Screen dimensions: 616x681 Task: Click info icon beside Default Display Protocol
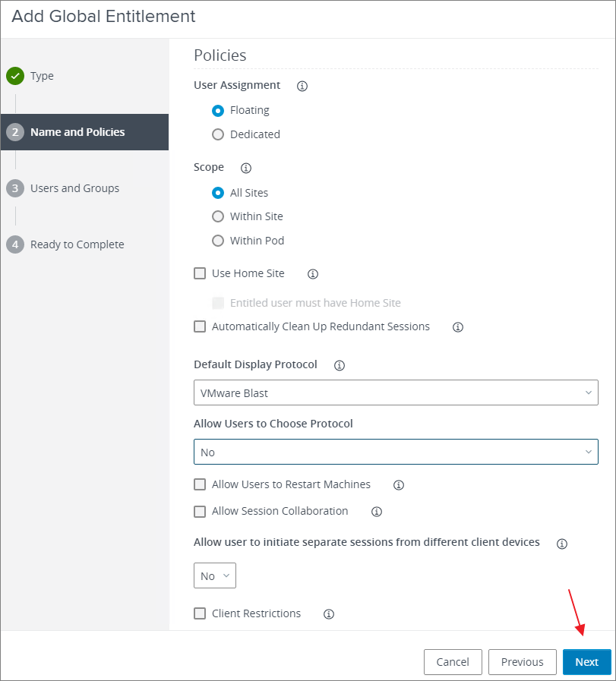coord(340,365)
